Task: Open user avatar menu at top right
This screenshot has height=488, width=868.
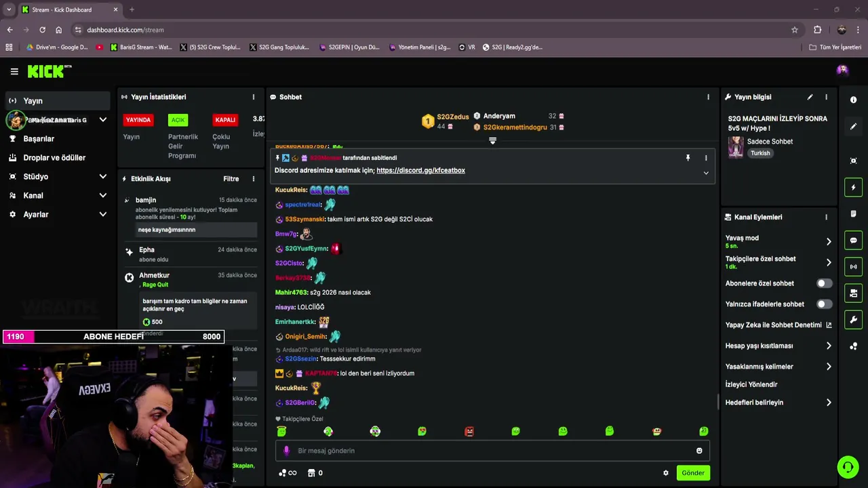Action: point(842,70)
